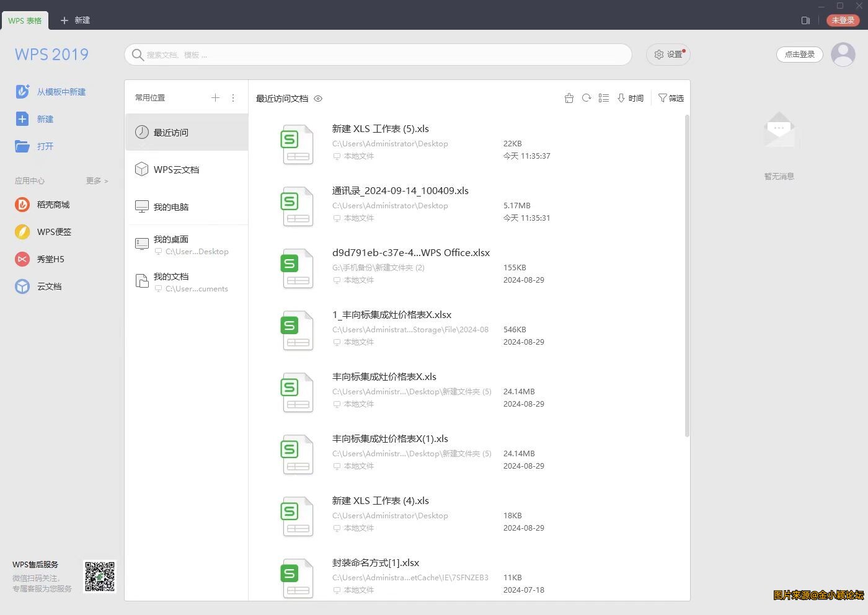Open 通讯录_2024-09-14_100409.xls file name

pyautogui.click(x=400, y=191)
